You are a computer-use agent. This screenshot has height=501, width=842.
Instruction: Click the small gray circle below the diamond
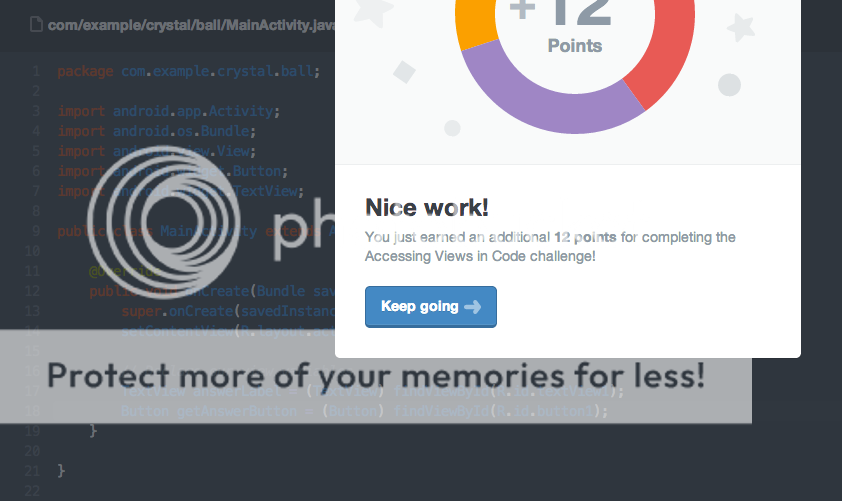tap(452, 128)
